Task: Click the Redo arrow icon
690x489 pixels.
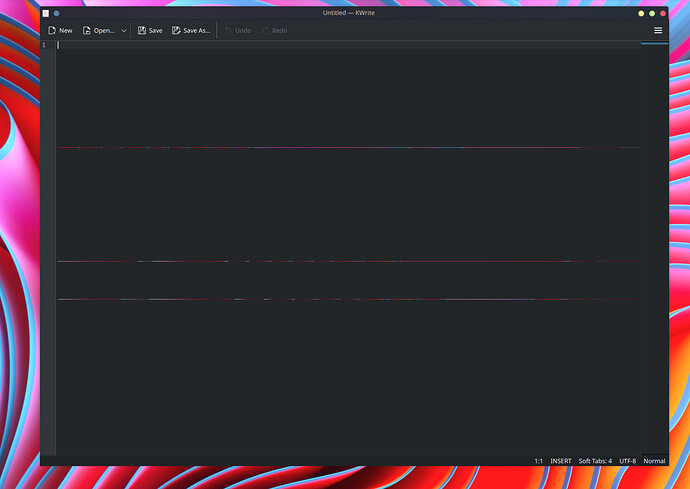Action: tap(266, 31)
